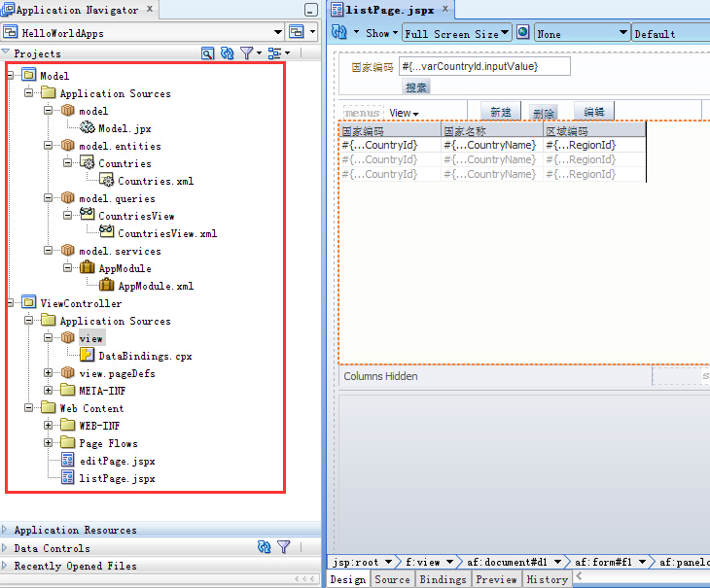Click the Data Controls refresh icon

(264, 547)
